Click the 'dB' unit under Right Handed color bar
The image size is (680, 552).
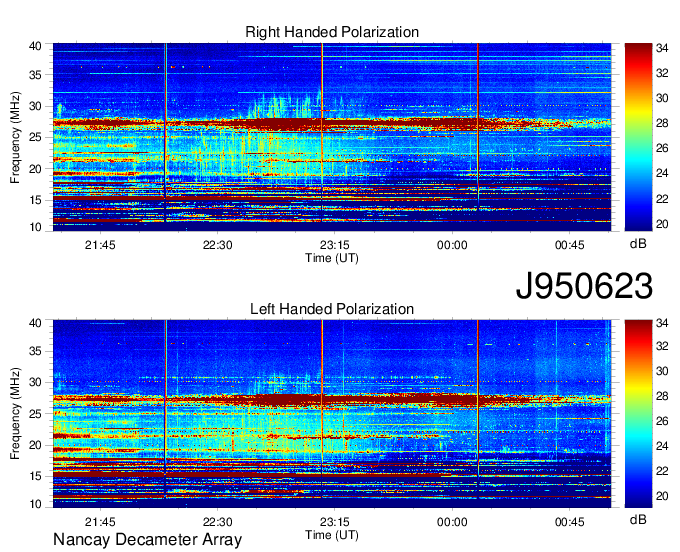point(638,244)
